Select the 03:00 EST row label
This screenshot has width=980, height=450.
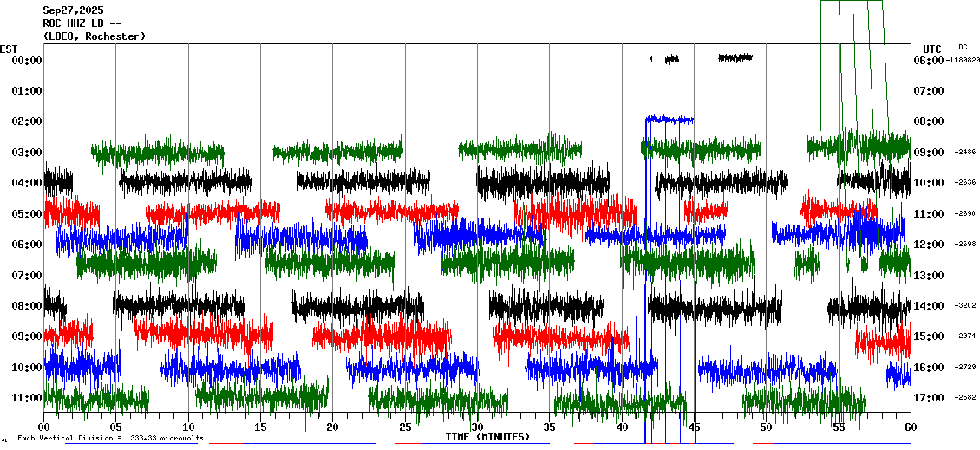26,153
